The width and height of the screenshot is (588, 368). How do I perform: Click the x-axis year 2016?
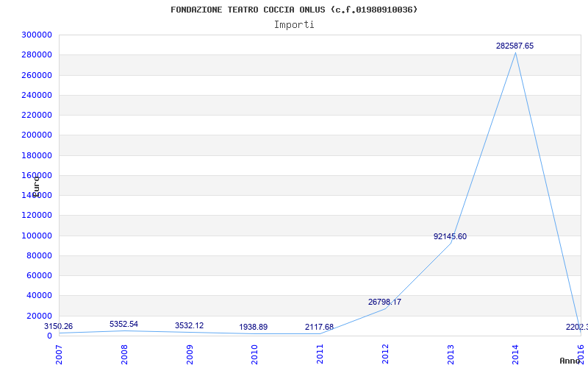point(581,355)
